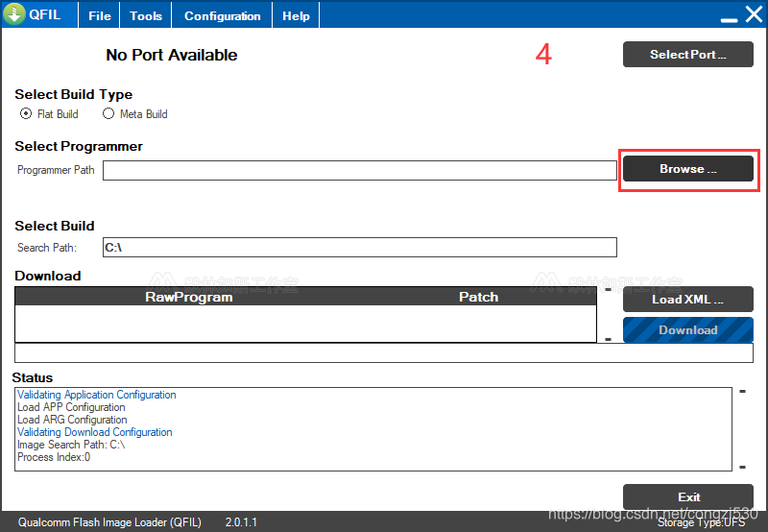
Task: Click the Select Port button
Action: point(687,55)
